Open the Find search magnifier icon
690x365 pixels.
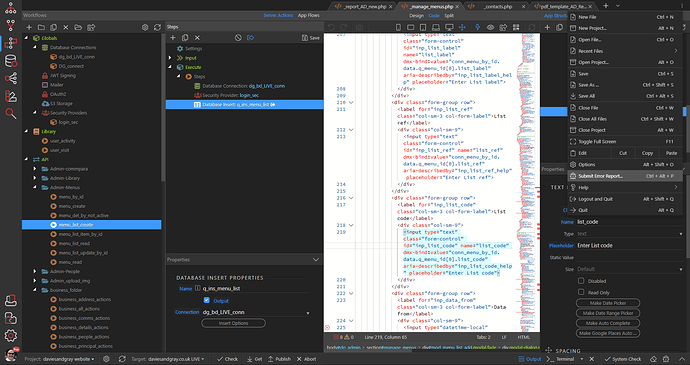11,114
